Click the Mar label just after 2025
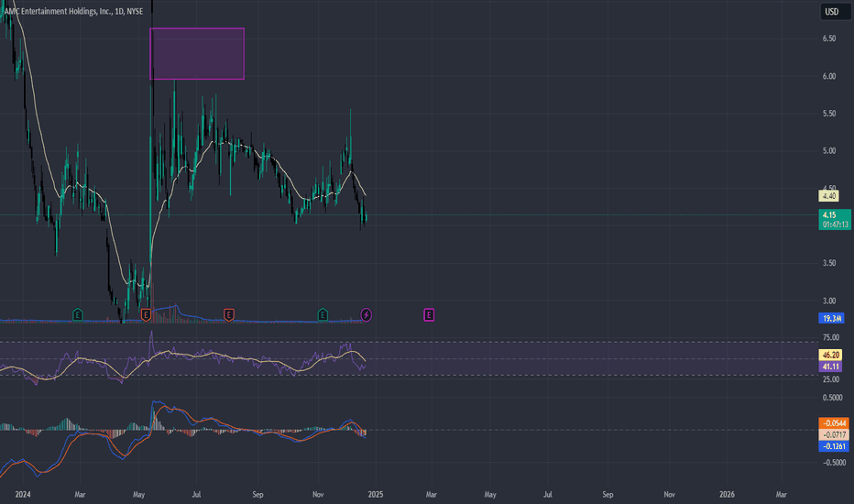Viewport: 854px width, 504px height. [432, 495]
